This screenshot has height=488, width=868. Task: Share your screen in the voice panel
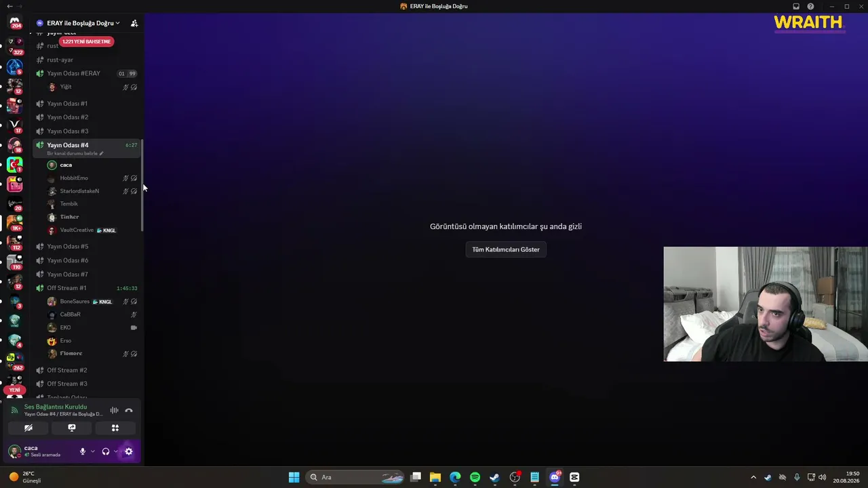72,428
